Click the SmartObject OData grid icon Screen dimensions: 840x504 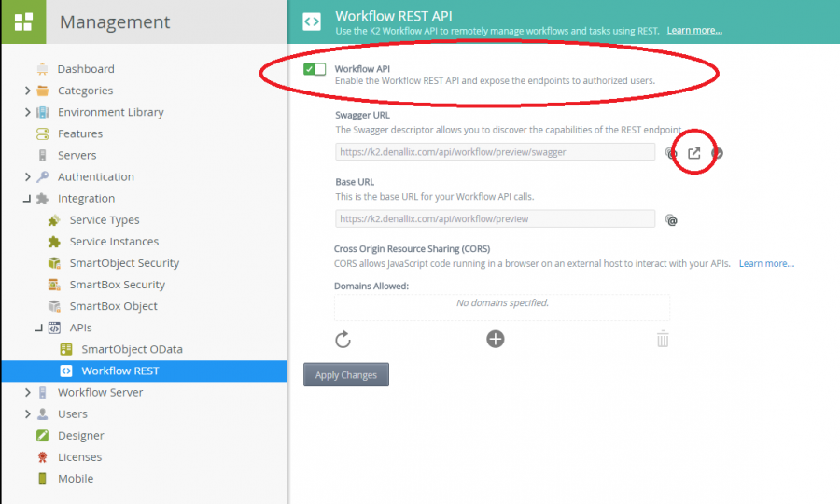point(66,349)
